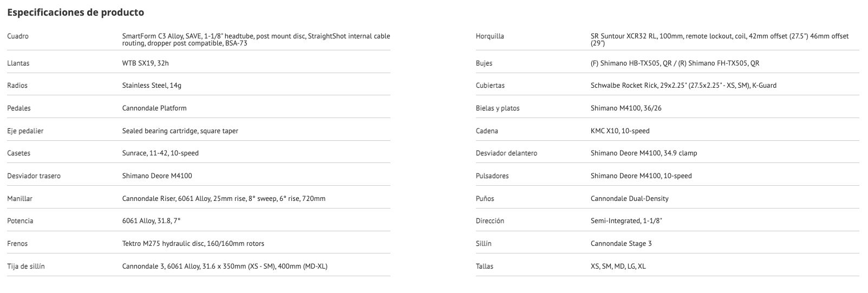Click the KMC X10, 10-speed chain value

[x=620, y=131]
